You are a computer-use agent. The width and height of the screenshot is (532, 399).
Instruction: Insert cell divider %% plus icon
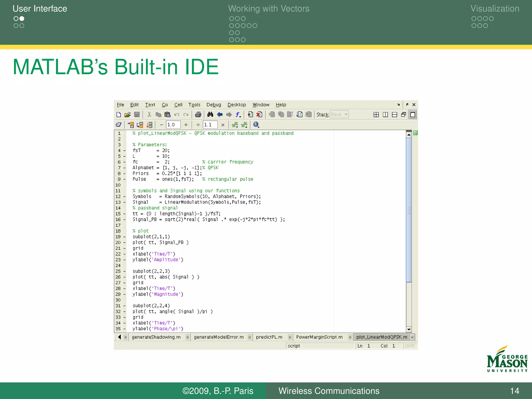235,125
